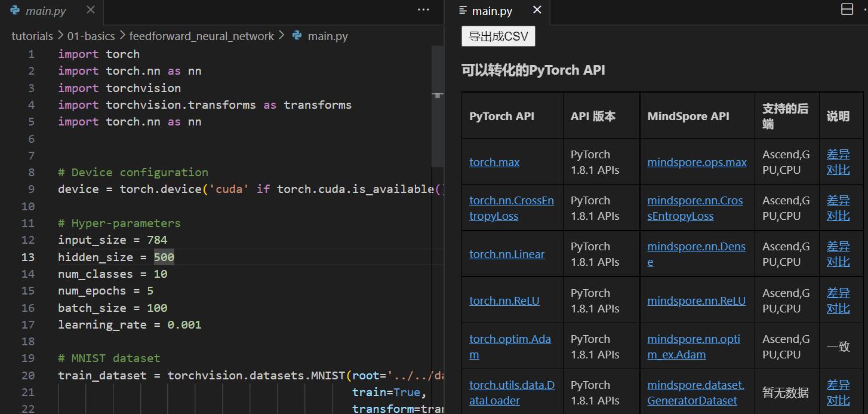Image resolution: width=868 pixels, height=414 pixels.
Task: Click the value 500 on the hidden_size line
Action: (164, 257)
